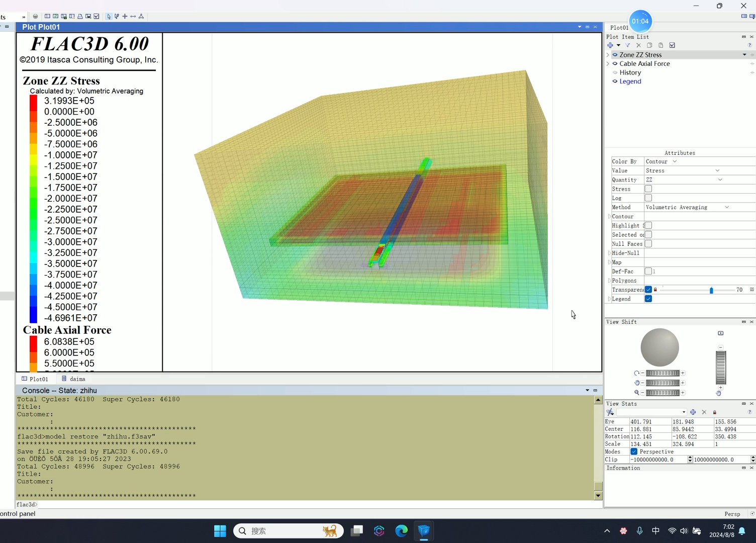Viewport: 756px width, 543px height.
Task: Click plus on the rotation wheel row
Action: pyautogui.click(x=683, y=373)
